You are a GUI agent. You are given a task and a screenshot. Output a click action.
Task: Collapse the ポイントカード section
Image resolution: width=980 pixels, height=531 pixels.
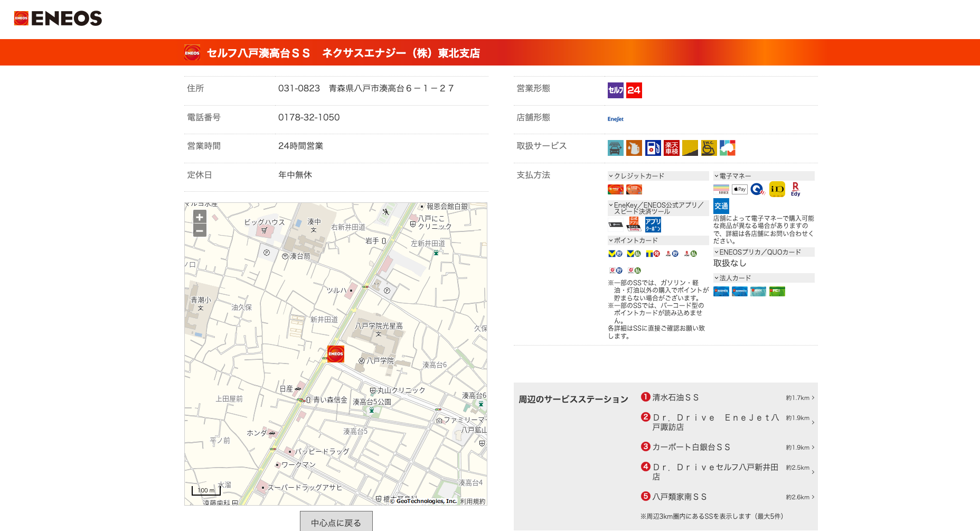(x=658, y=240)
